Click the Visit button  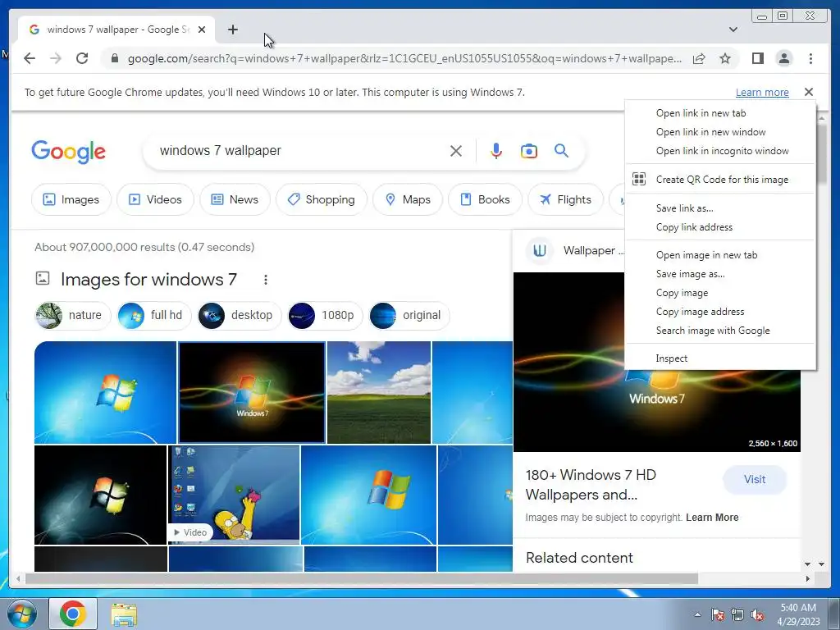(x=755, y=479)
